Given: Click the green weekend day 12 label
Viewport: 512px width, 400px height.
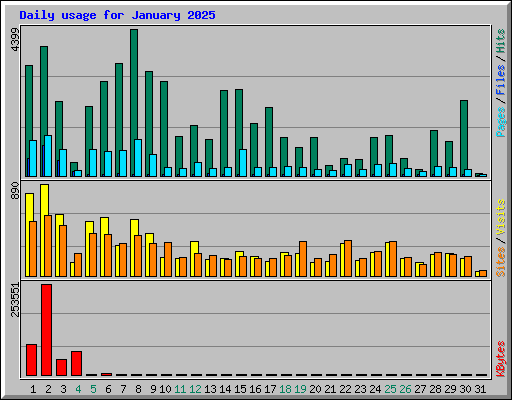Looking at the screenshot, I should [195, 389].
